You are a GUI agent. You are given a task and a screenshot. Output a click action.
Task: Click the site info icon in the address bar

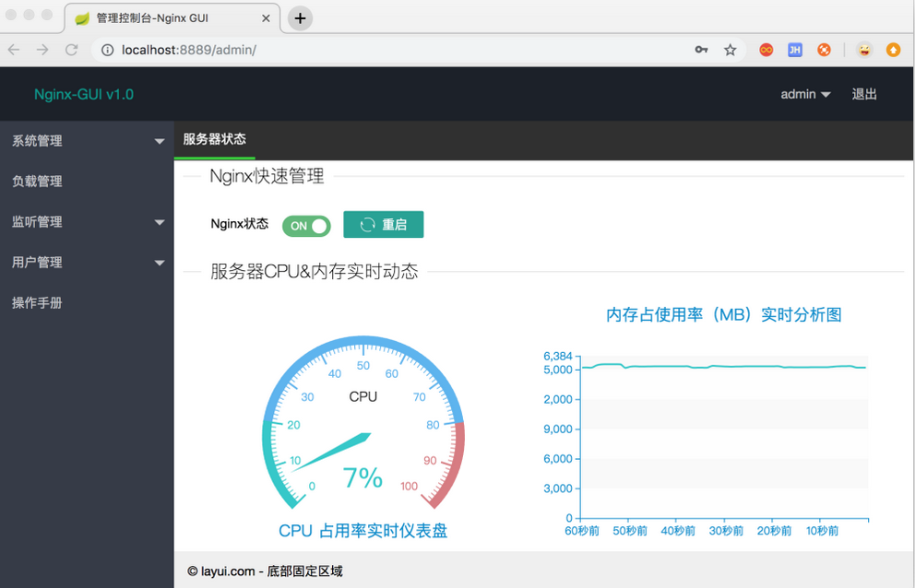pyautogui.click(x=107, y=50)
